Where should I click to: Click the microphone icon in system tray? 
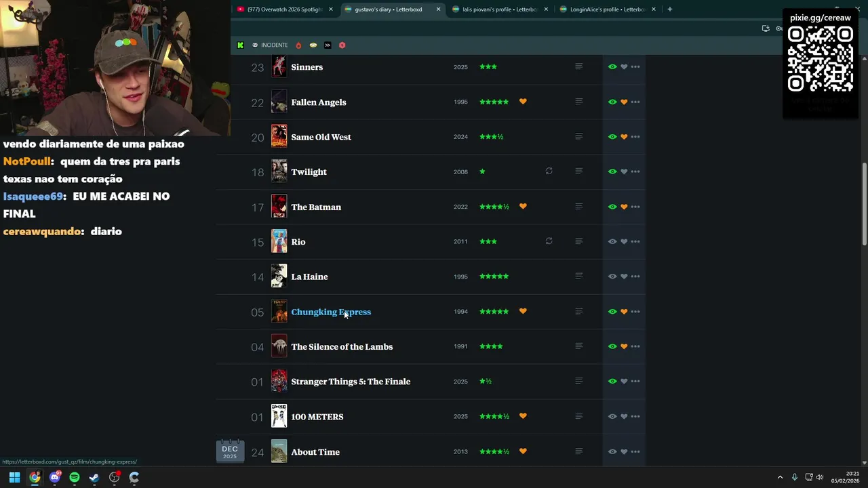pyautogui.click(x=795, y=477)
